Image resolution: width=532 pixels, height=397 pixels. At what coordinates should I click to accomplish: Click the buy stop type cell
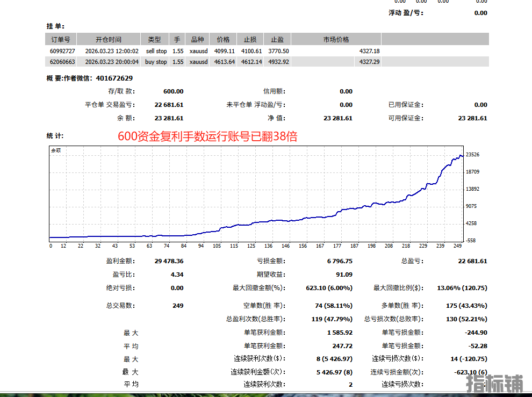(156, 62)
